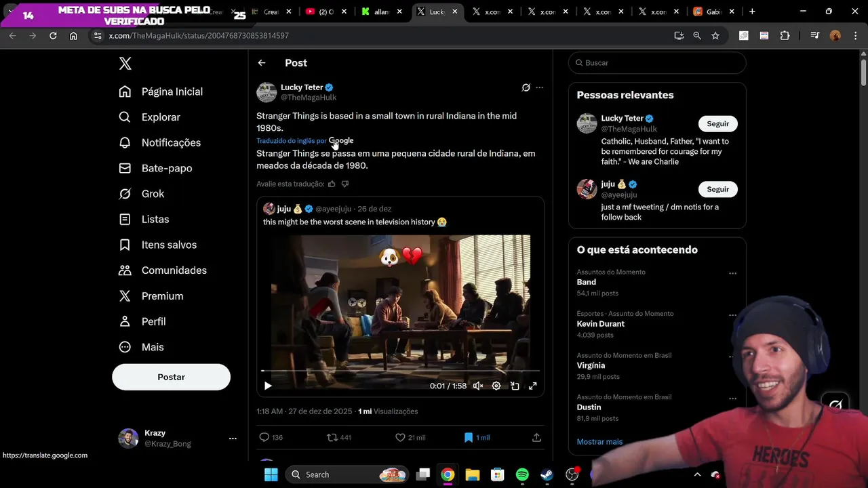Show hidden system tray icons
The width and height of the screenshot is (868, 488).
697,474
